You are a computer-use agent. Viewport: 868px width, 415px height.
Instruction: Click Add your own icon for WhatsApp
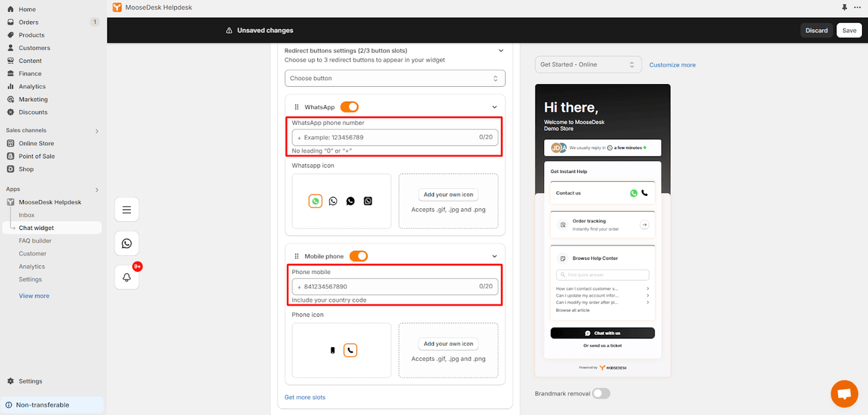click(448, 195)
